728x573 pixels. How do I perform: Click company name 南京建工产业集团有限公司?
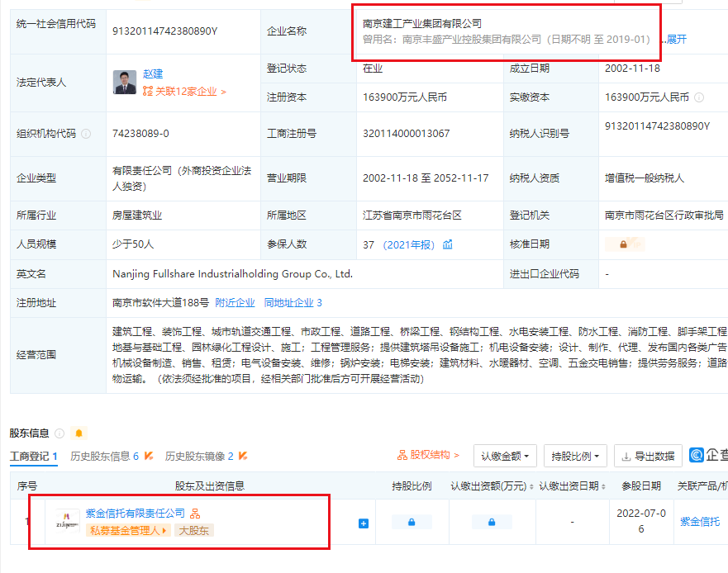click(x=422, y=24)
